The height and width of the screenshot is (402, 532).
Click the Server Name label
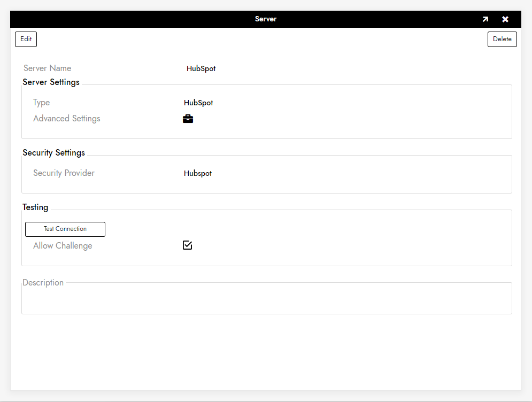coord(47,68)
